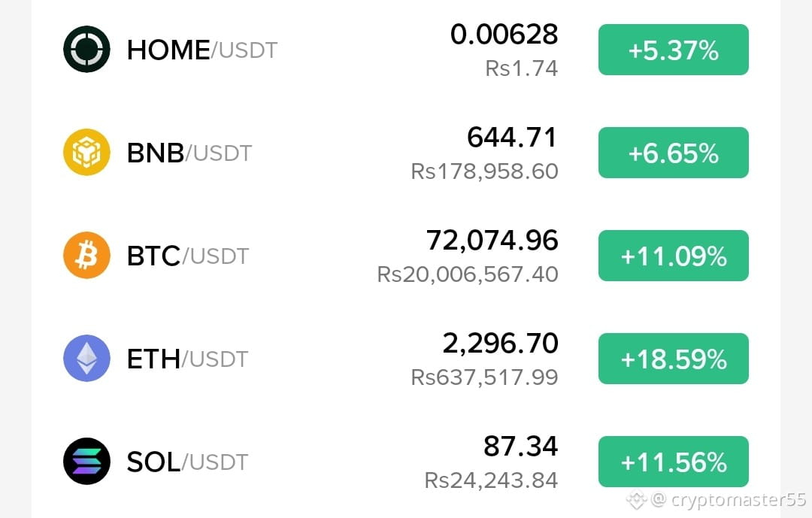Tap the +5.37% change badge
This screenshot has height=518, width=812.
pos(673,50)
